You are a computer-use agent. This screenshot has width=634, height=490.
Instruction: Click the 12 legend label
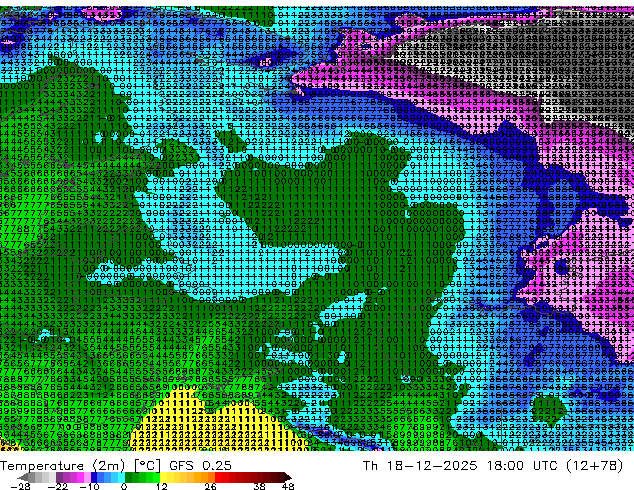(162, 486)
